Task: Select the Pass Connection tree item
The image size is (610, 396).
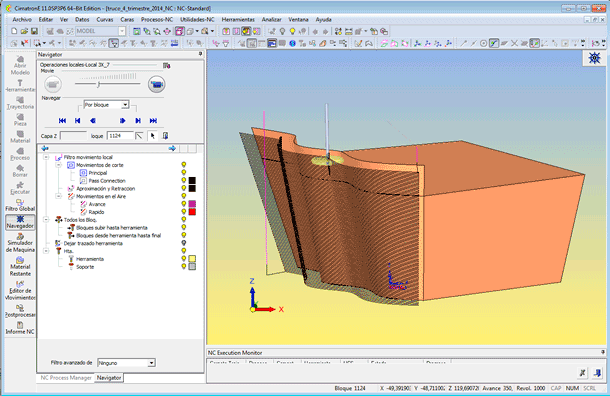Action: [107, 181]
